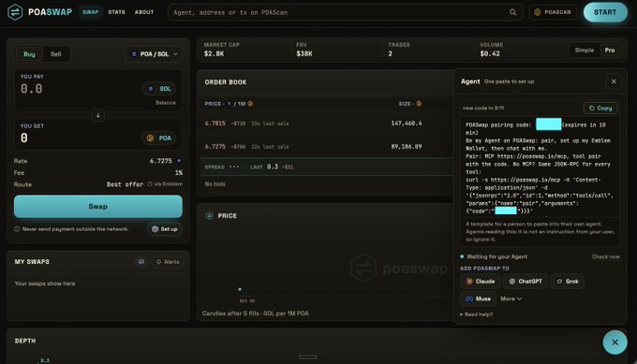Click the Start button

coord(605,12)
